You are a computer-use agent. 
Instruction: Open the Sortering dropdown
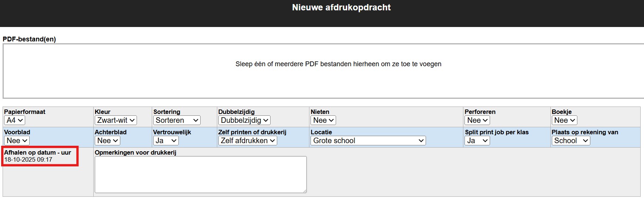point(177,120)
